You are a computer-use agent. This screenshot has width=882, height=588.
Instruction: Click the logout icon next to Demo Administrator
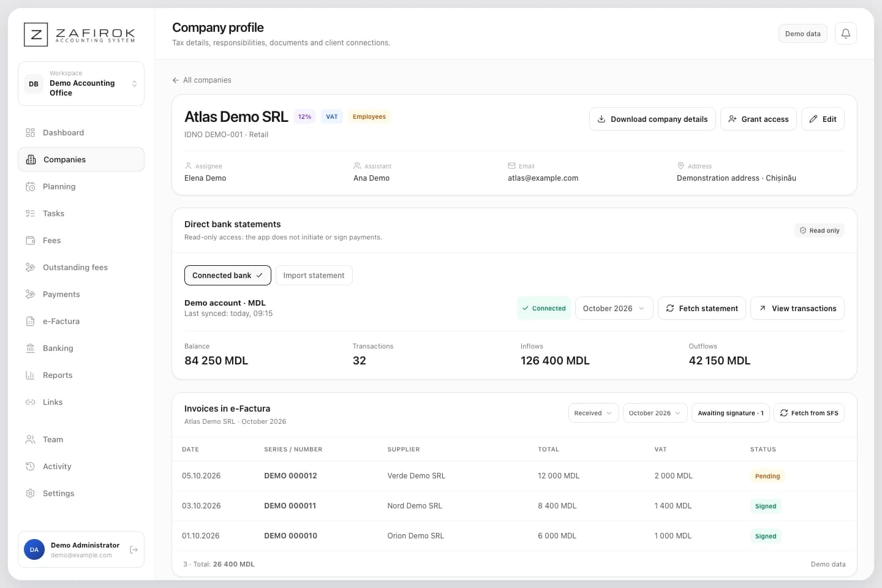(134, 550)
